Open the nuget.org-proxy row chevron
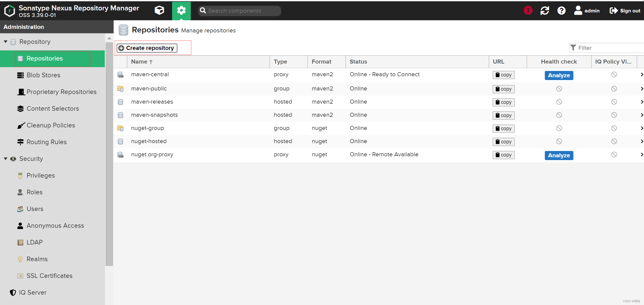The height and width of the screenshot is (305, 644). [642, 155]
